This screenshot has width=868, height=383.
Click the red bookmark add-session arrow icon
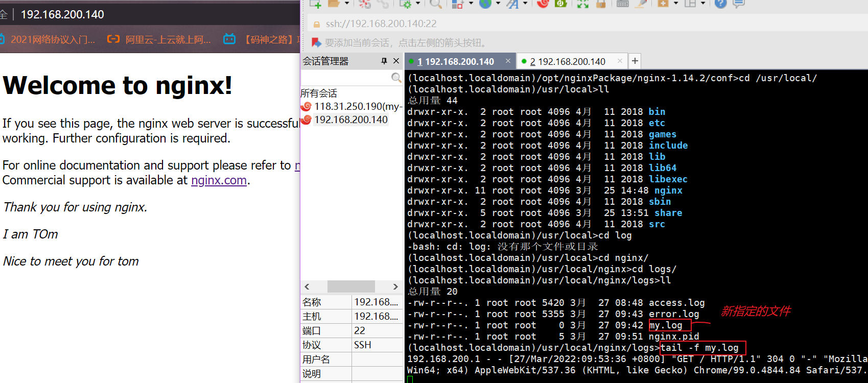coord(317,42)
